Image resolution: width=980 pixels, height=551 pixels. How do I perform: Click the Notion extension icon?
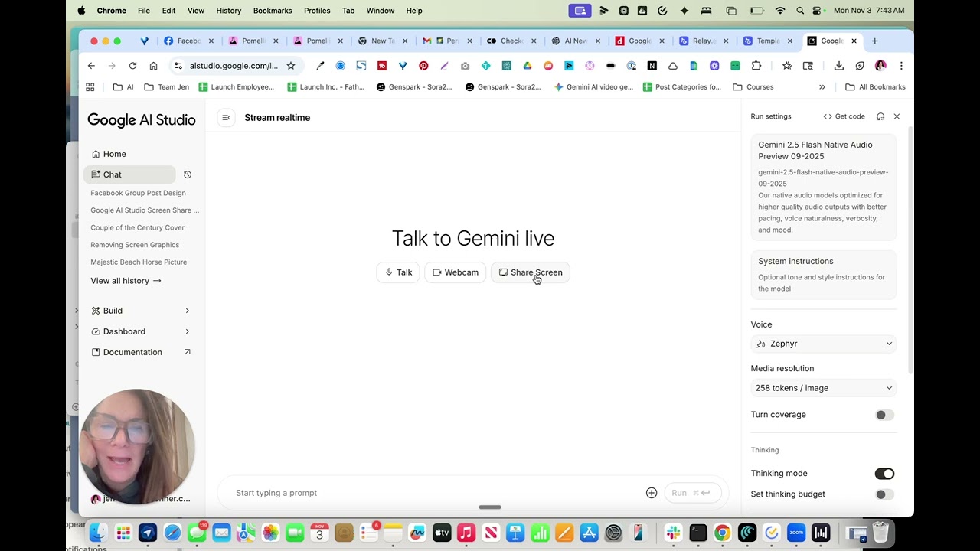pyautogui.click(x=652, y=66)
